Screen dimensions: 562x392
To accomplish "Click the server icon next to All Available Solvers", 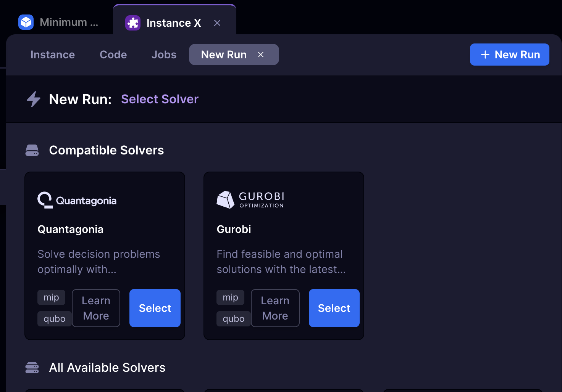I will [32, 368].
